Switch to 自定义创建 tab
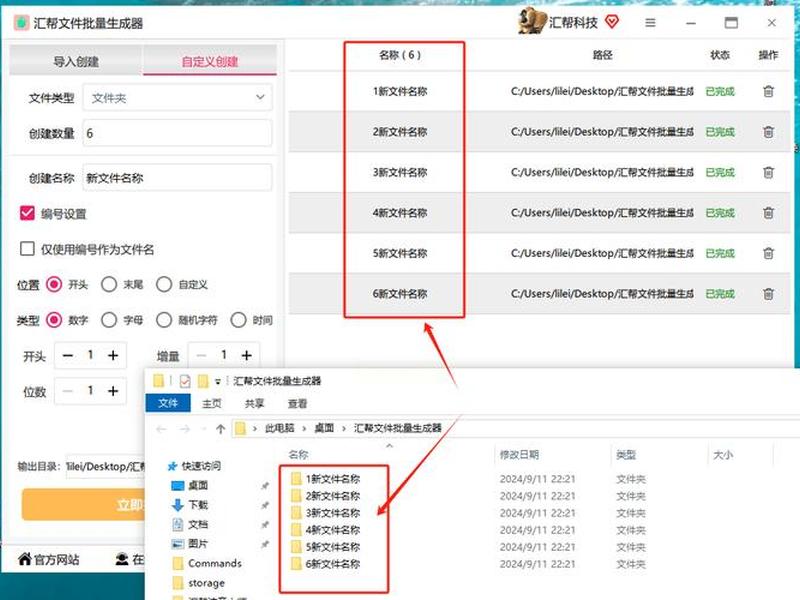Viewport: 800px width, 600px height. 210,61
